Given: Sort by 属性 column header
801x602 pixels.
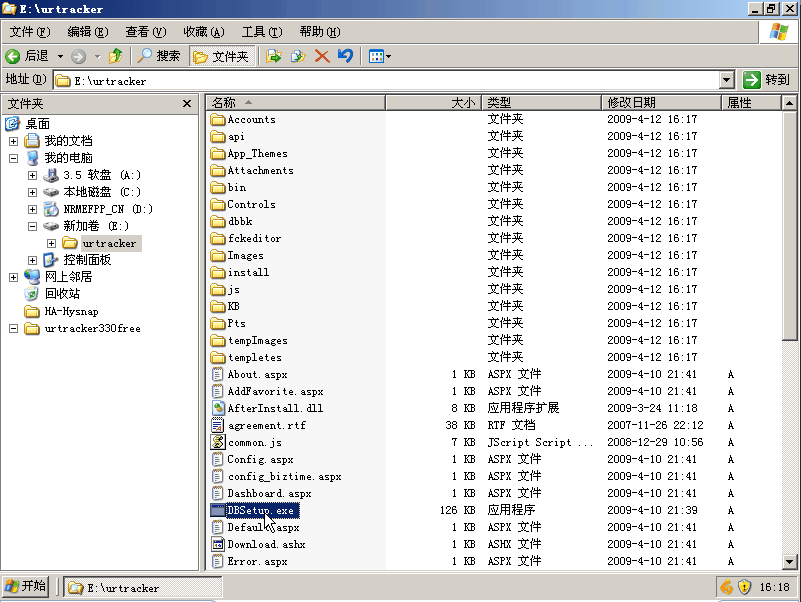Looking at the screenshot, I should coord(751,103).
